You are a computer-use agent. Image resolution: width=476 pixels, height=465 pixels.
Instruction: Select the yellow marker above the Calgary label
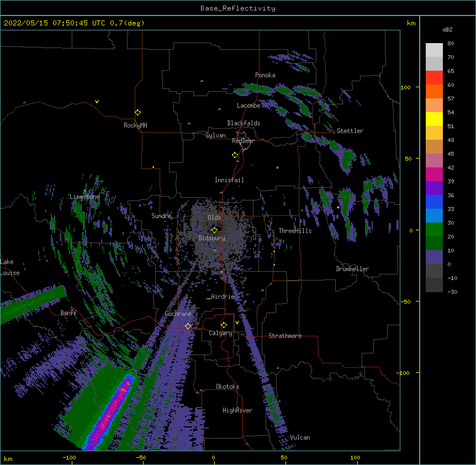tap(224, 325)
